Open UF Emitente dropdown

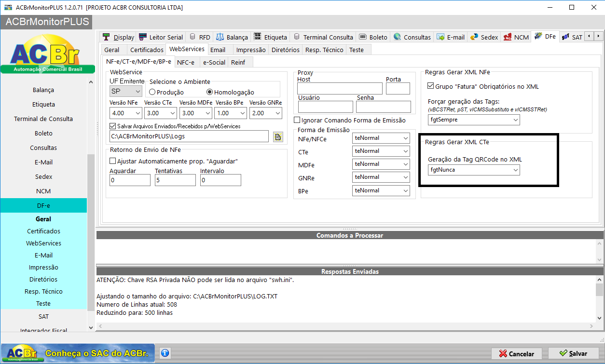(x=126, y=91)
